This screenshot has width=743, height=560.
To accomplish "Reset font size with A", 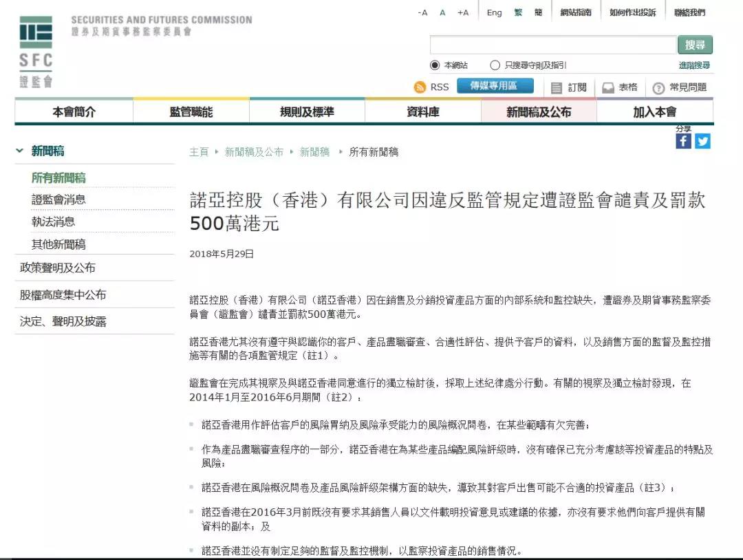I will click(x=442, y=13).
